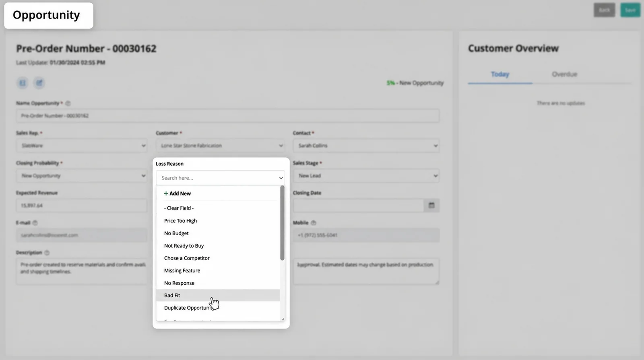Click the Closing Date input field
This screenshot has height=360, width=644.
click(x=359, y=206)
